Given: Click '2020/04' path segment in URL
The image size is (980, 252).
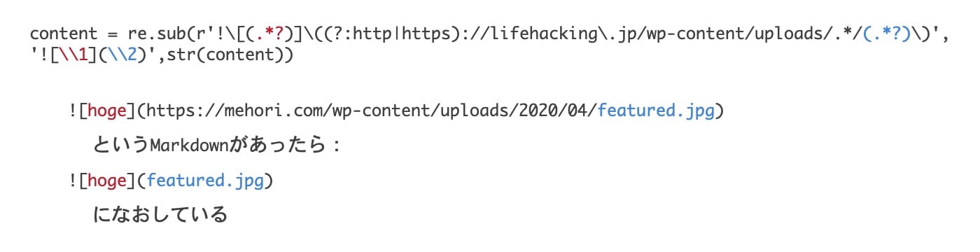Looking at the screenshot, I should 552,111.
